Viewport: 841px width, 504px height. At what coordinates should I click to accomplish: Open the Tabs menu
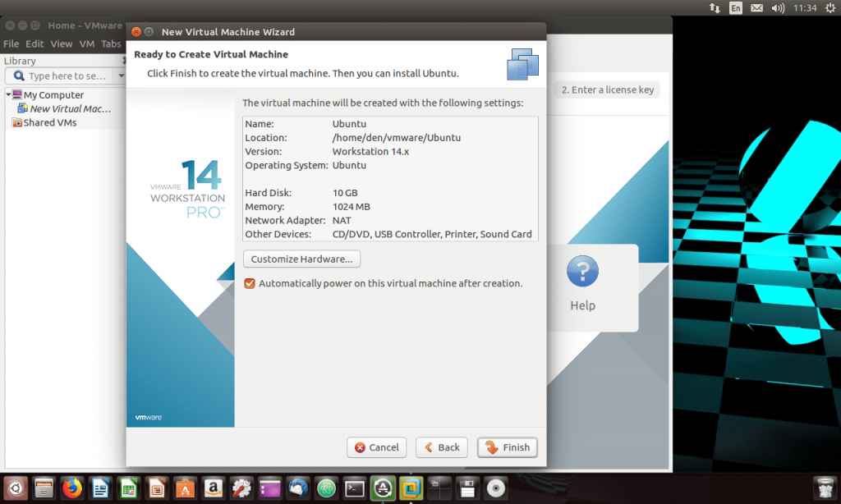(111, 44)
